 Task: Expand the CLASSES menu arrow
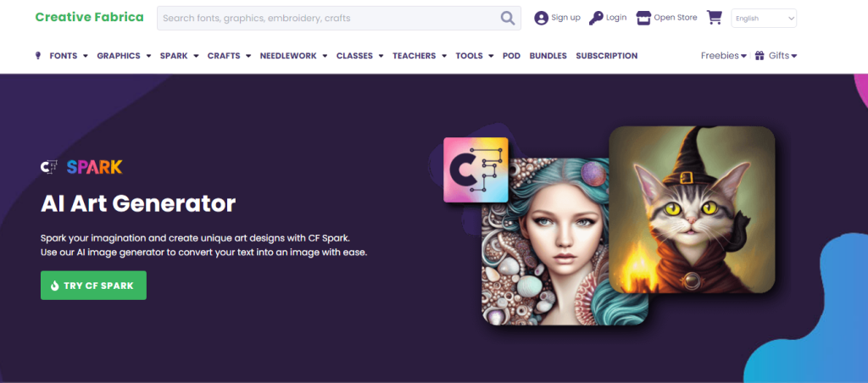pos(381,56)
